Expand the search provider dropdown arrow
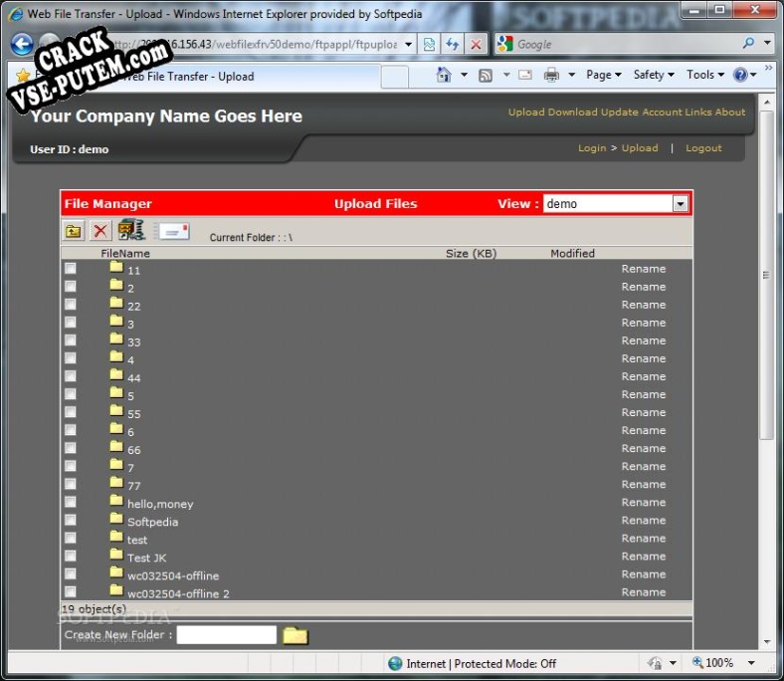 click(767, 43)
